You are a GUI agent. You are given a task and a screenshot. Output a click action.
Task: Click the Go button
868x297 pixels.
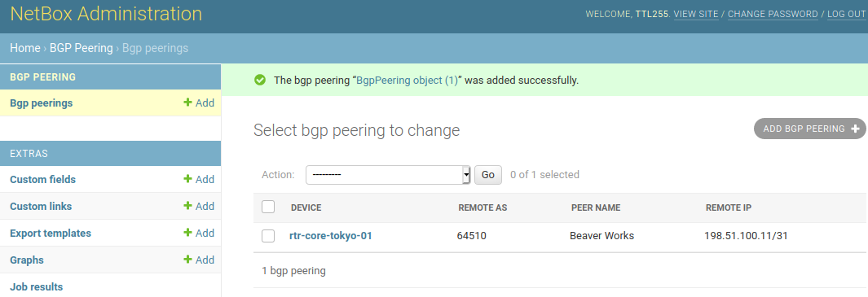click(487, 175)
